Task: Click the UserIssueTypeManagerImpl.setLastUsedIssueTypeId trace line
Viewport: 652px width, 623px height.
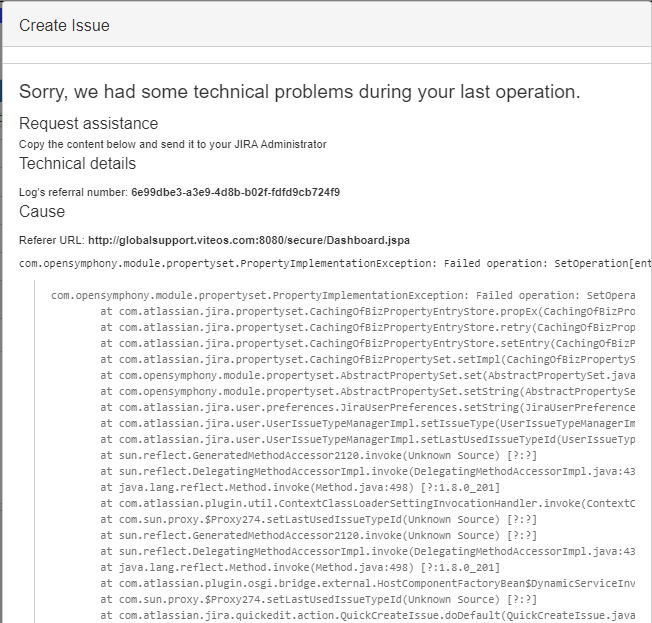Action: click(x=368, y=440)
